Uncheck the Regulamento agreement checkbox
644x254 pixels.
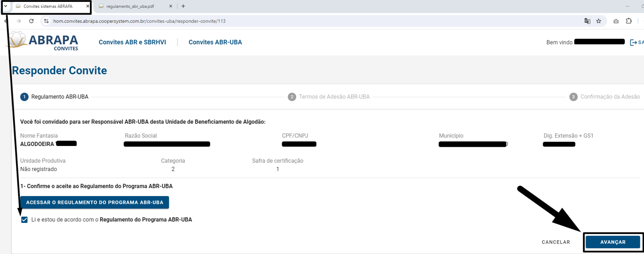24,220
